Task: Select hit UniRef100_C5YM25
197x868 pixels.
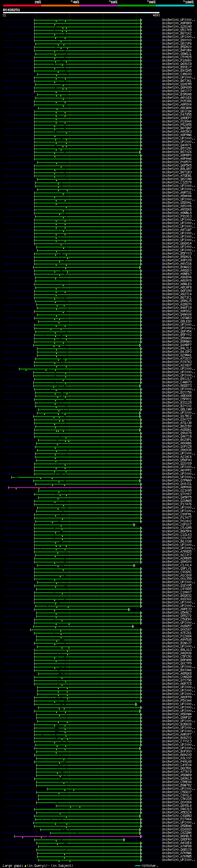Action: [x=177, y=57]
